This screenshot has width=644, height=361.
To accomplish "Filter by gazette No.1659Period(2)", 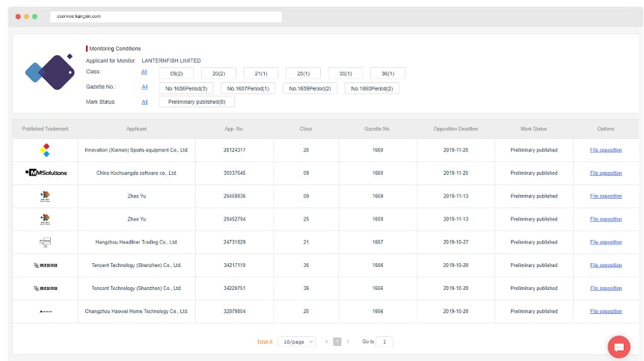I will [310, 89].
